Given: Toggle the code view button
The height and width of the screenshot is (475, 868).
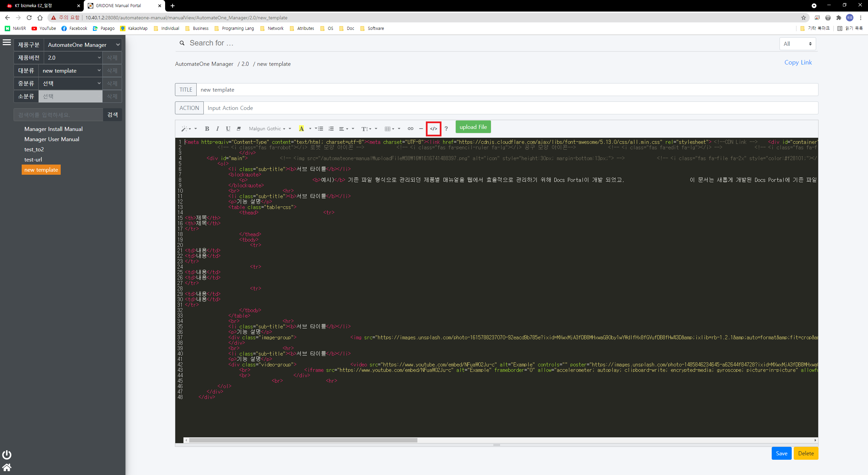Looking at the screenshot, I should (433, 129).
